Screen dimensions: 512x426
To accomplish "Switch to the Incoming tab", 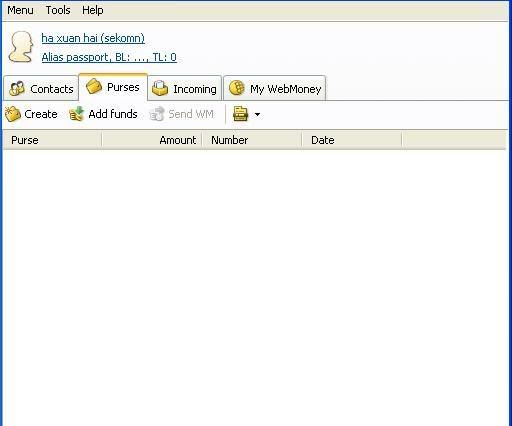I will pyautogui.click(x=184, y=89).
